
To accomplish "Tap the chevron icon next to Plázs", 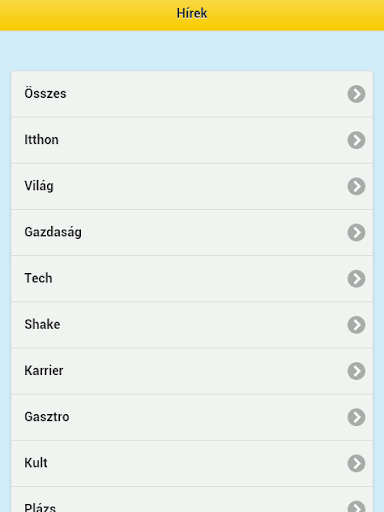I will 356,507.
